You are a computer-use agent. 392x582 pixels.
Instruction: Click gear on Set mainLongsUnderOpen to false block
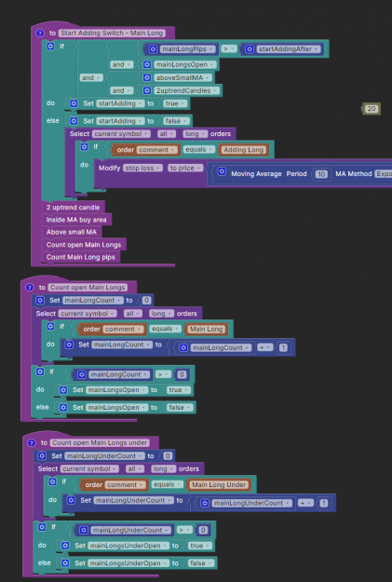(65, 563)
